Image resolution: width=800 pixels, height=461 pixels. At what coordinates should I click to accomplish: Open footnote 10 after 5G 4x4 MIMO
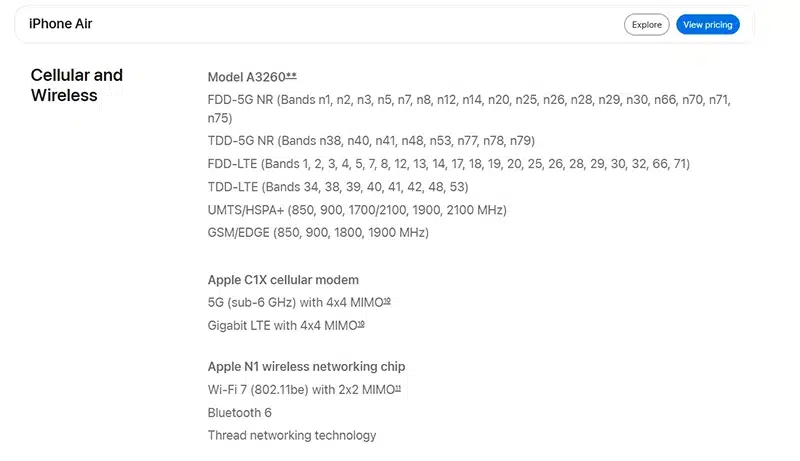(x=388, y=301)
